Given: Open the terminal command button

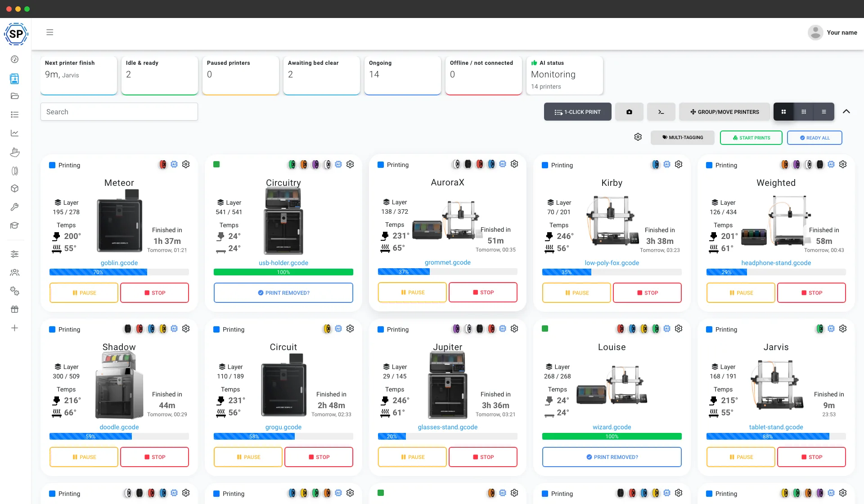Looking at the screenshot, I should [x=661, y=112].
